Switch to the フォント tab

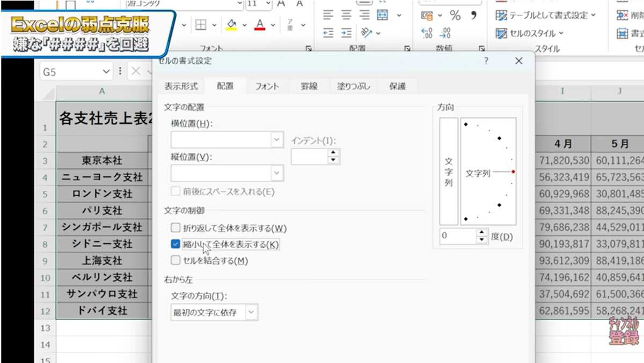tap(267, 86)
